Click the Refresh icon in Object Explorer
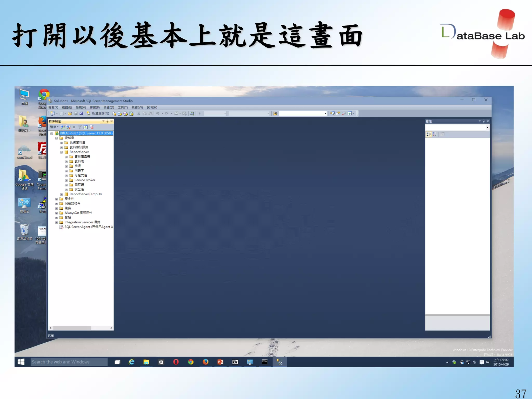 point(85,127)
